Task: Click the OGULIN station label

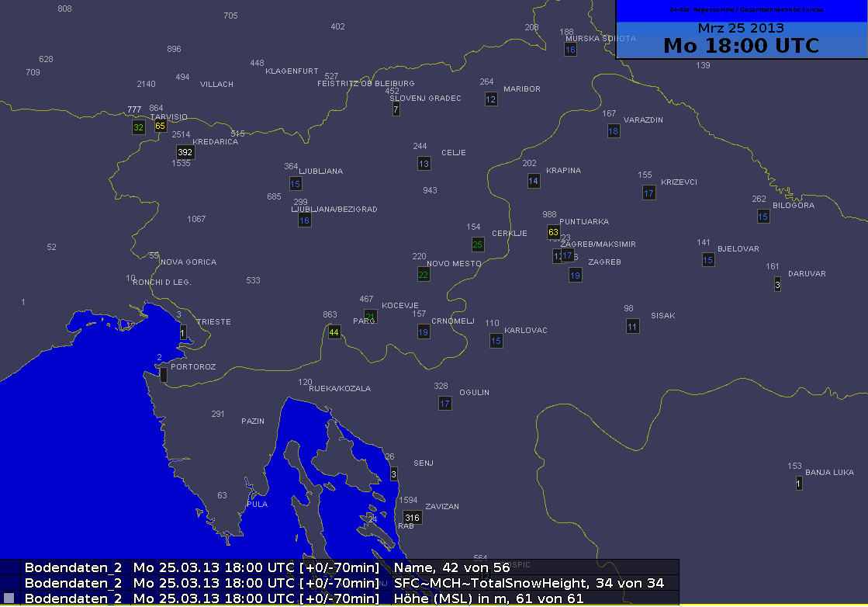Action: [x=475, y=392]
